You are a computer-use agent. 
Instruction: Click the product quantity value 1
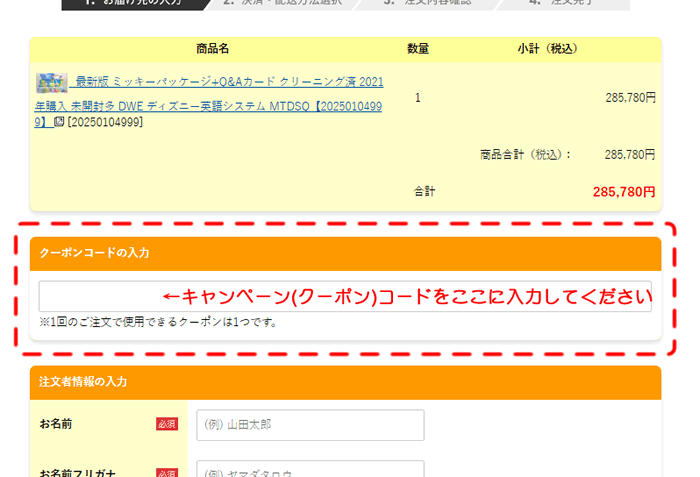pos(418,98)
